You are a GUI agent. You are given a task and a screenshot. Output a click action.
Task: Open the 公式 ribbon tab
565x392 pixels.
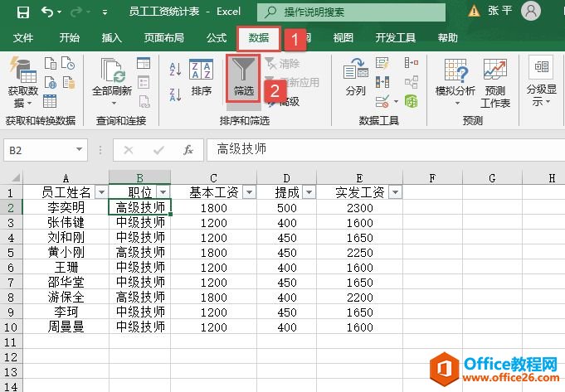(216, 38)
